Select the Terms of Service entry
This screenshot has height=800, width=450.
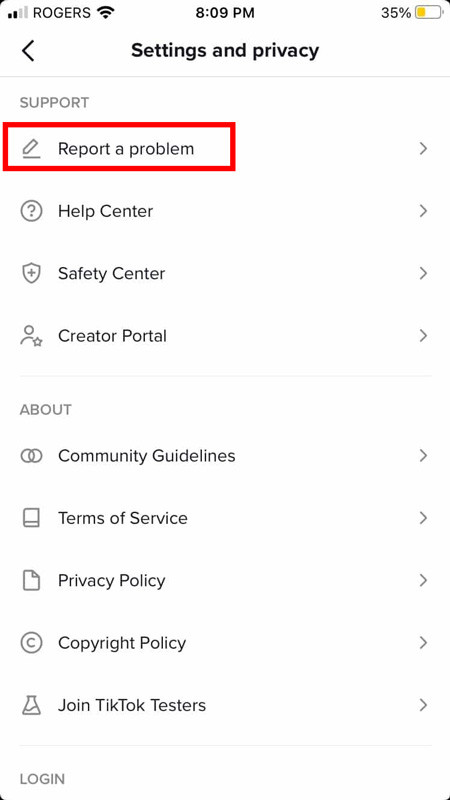pos(225,518)
